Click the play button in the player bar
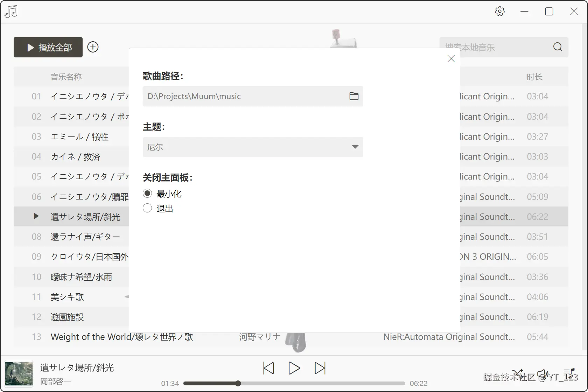The image size is (588, 392). pos(294,368)
